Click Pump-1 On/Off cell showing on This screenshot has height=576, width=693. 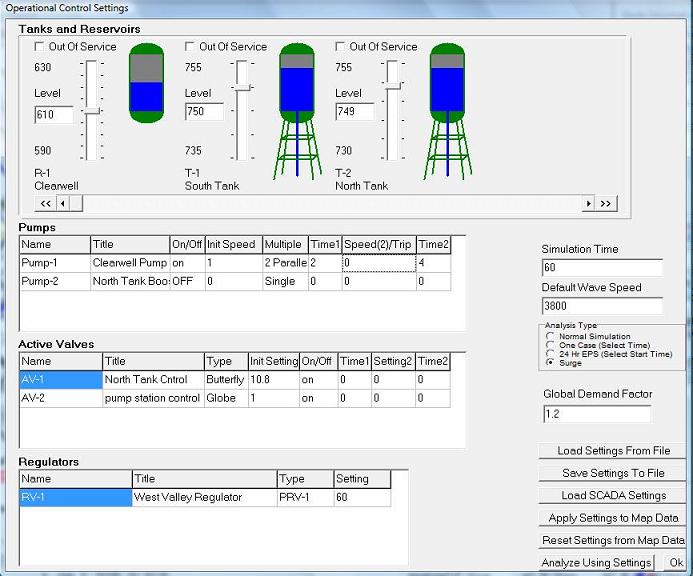[187, 263]
